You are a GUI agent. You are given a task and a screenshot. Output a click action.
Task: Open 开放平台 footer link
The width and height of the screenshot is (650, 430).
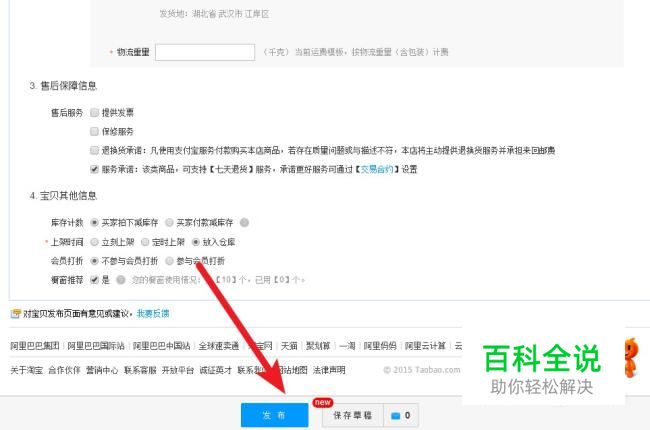pyautogui.click(x=178, y=370)
